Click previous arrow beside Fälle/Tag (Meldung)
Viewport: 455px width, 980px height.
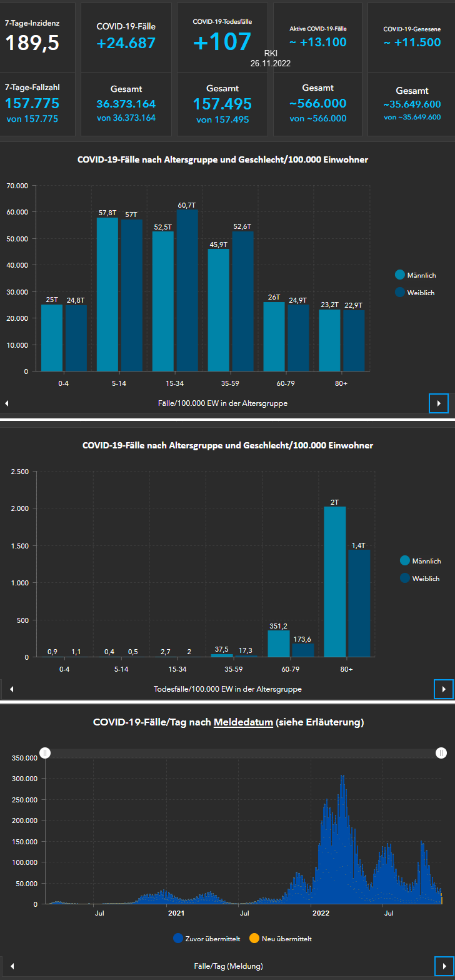click(11, 966)
